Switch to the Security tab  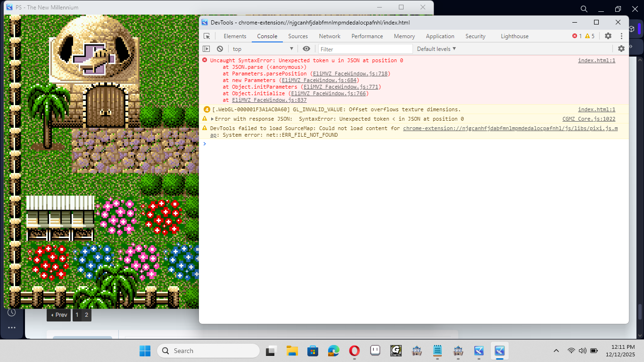point(475,36)
